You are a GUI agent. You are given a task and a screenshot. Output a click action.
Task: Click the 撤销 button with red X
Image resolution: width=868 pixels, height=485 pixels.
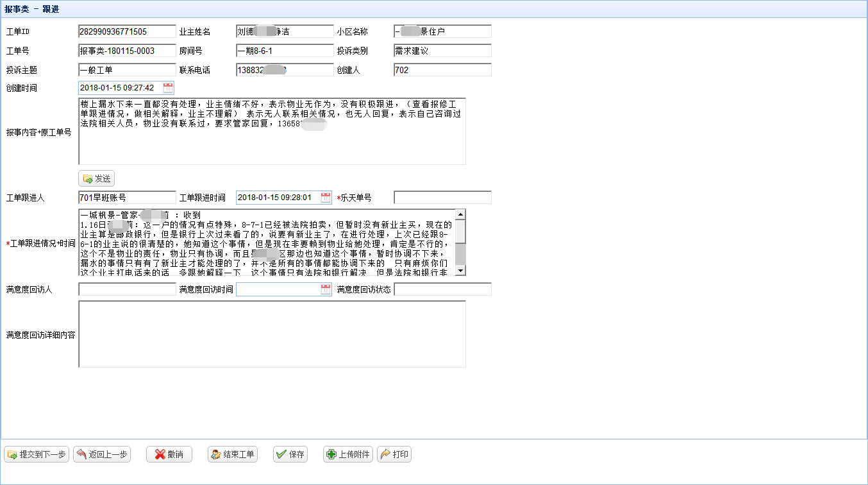169,455
